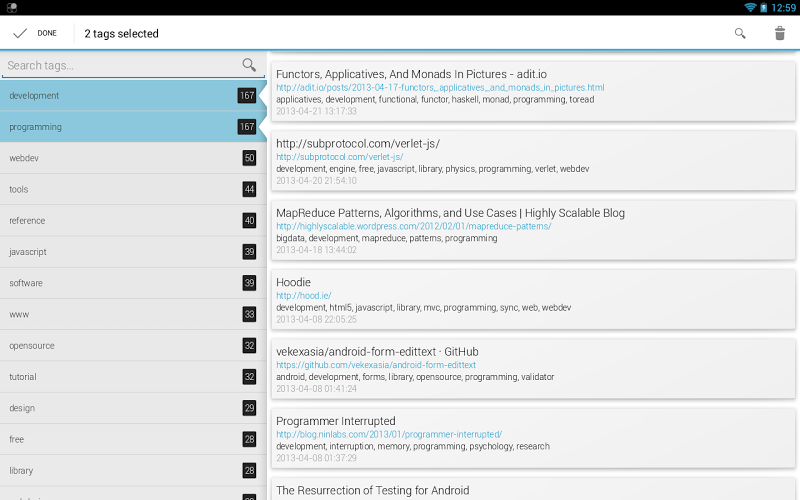Click the timestamp 2013-04-20 21:54:10
The width and height of the screenshot is (800, 500).
tap(316, 181)
